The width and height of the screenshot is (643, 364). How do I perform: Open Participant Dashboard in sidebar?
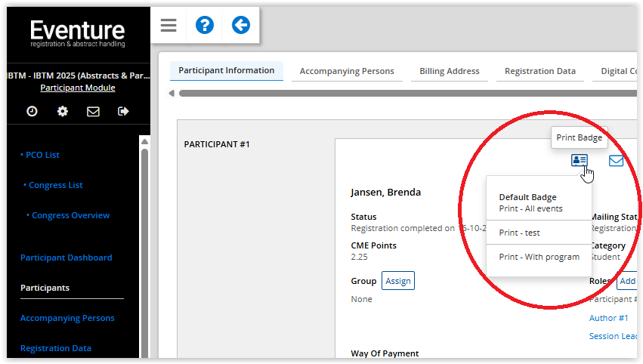[66, 258]
